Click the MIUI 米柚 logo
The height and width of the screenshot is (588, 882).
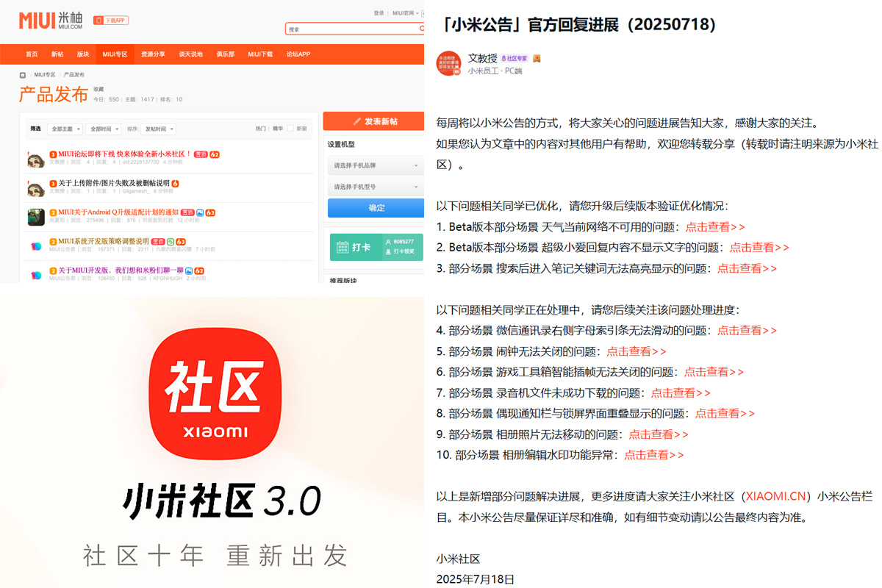(51, 21)
